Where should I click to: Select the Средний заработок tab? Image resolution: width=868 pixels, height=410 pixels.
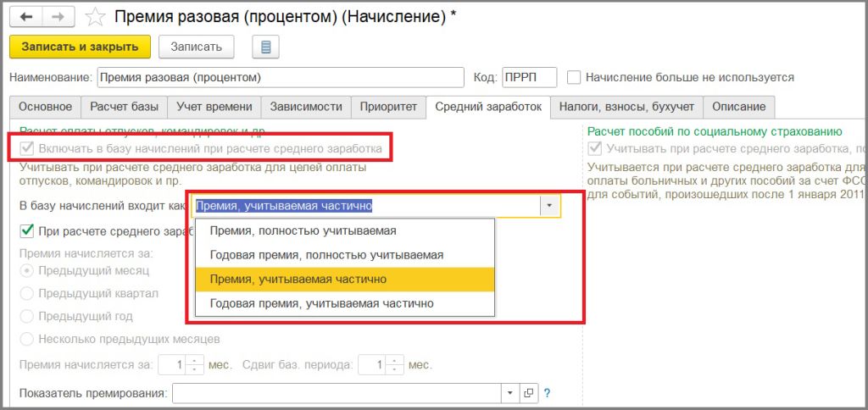[488, 107]
